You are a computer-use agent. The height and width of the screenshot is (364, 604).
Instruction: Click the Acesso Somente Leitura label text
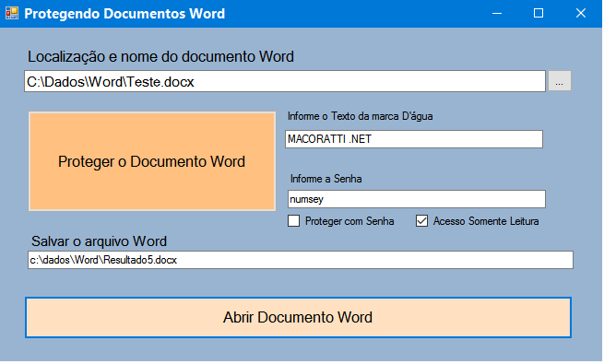[x=486, y=221]
